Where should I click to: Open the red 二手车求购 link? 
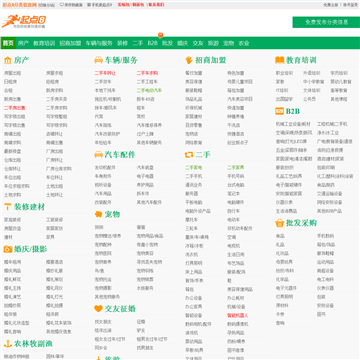pos(147,73)
